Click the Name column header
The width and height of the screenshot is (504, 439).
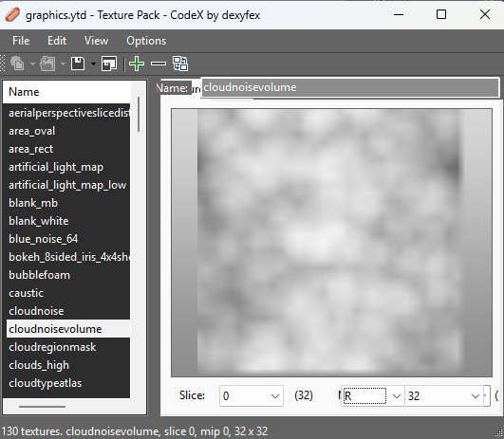click(66, 92)
